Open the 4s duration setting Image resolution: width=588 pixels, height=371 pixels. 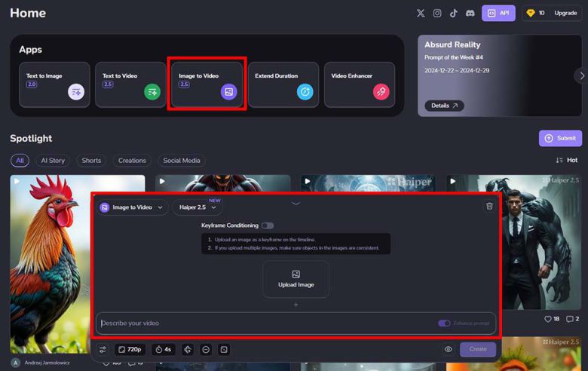point(163,349)
